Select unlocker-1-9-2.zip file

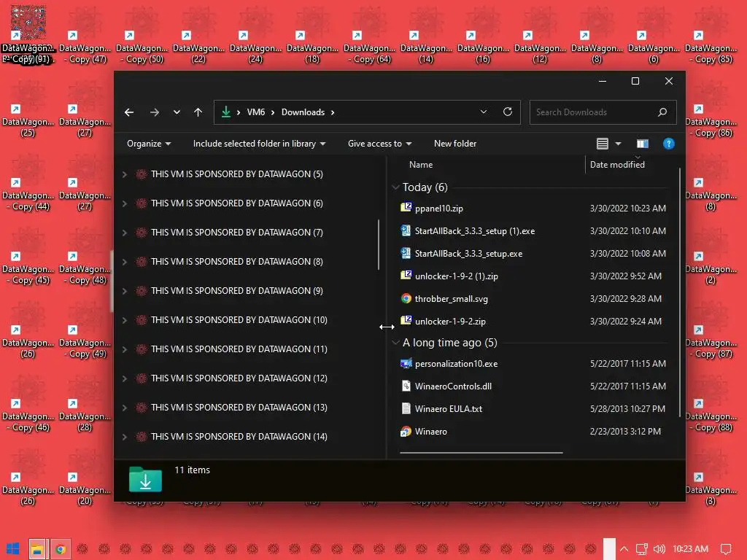click(x=450, y=322)
